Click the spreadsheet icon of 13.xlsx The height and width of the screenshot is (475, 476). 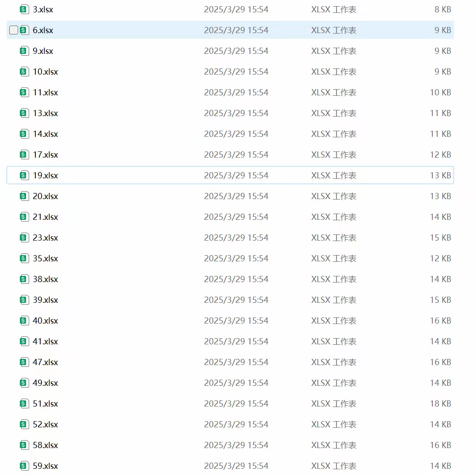(x=24, y=113)
